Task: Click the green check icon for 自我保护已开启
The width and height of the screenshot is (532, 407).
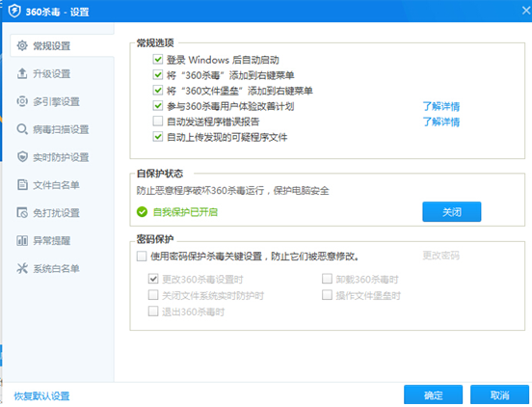Action: (x=142, y=212)
